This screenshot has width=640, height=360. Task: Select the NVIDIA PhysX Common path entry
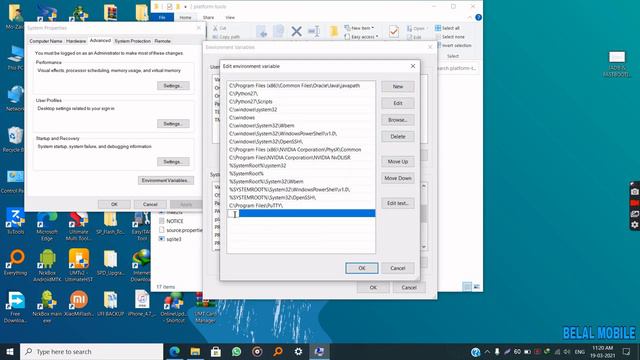(301, 149)
